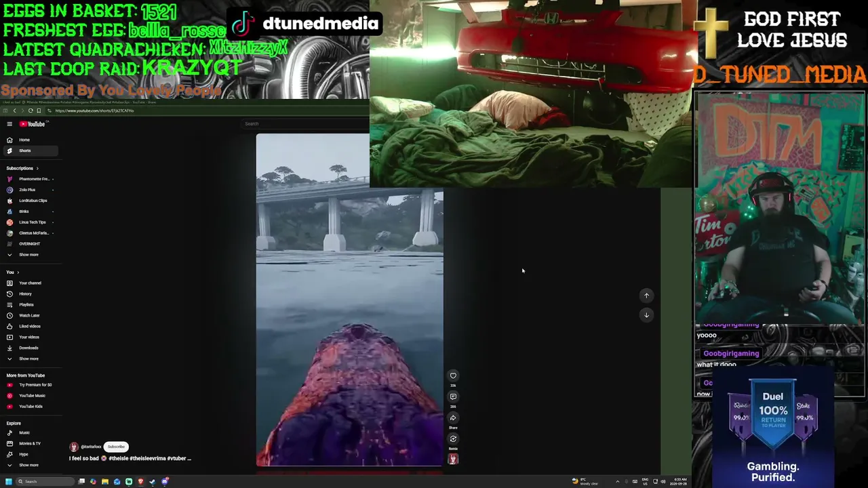Open Your channel
The height and width of the screenshot is (488, 868).
coord(30,283)
